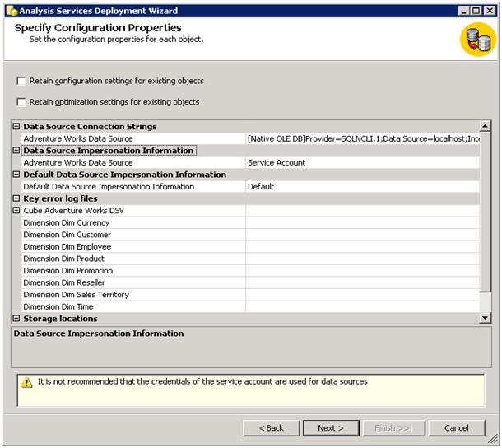Click Data Source Impersonation Information header label
The image size is (502, 448).
109,151
